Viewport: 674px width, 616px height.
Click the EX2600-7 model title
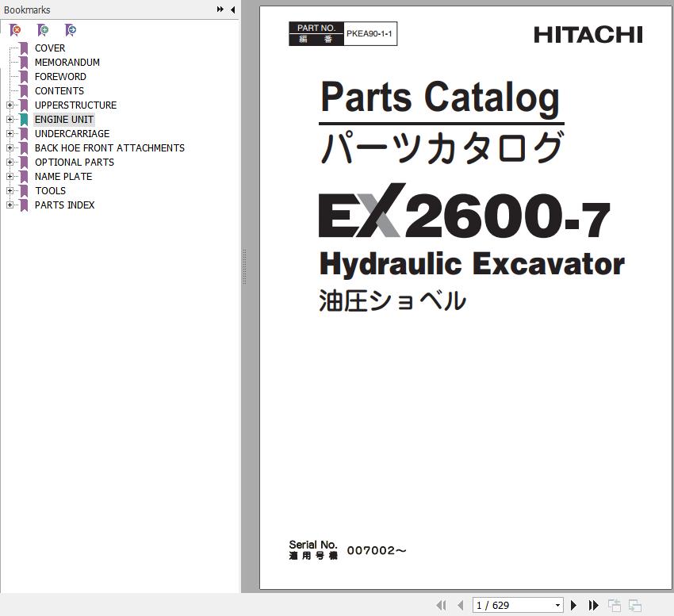pos(464,211)
